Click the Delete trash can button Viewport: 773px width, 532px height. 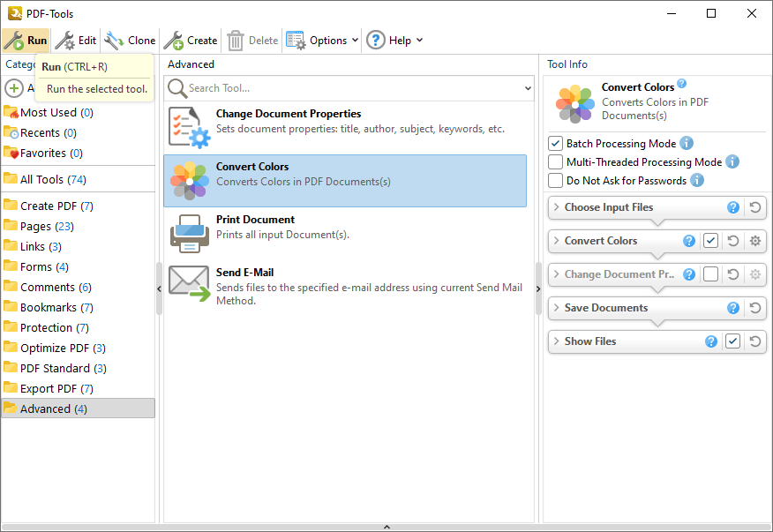click(253, 41)
